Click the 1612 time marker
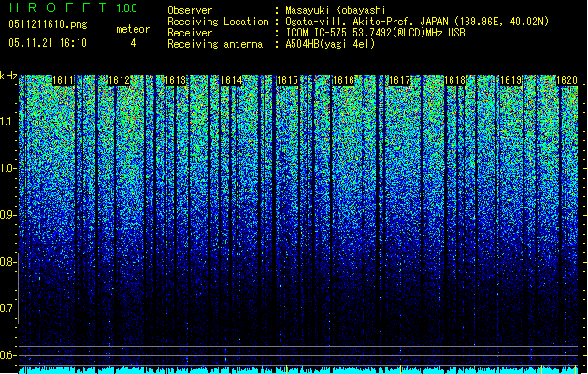Image resolution: width=588 pixels, height=374 pixels. click(x=119, y=80)
